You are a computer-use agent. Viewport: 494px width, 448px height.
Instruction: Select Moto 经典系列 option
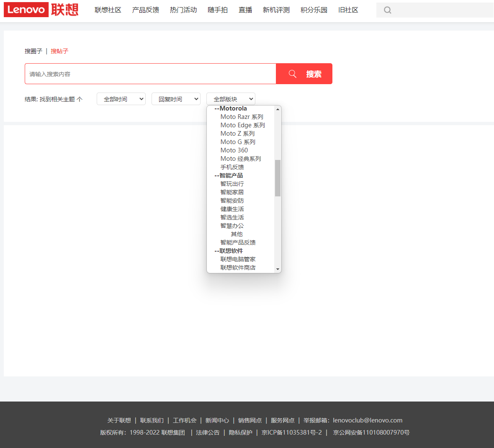pos(241,159)
